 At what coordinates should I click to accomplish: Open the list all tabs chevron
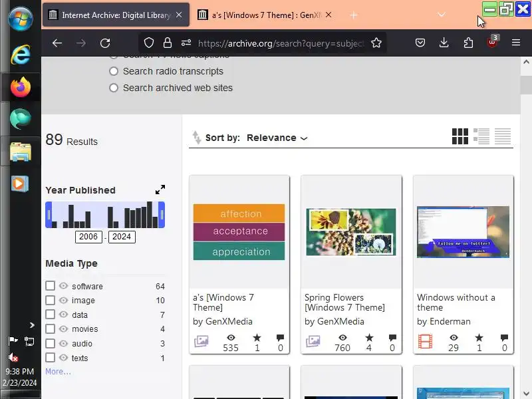[442, 15]
